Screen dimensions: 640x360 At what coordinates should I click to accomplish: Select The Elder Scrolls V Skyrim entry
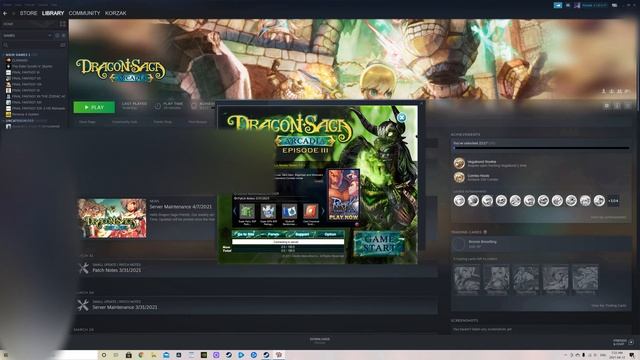32,66
